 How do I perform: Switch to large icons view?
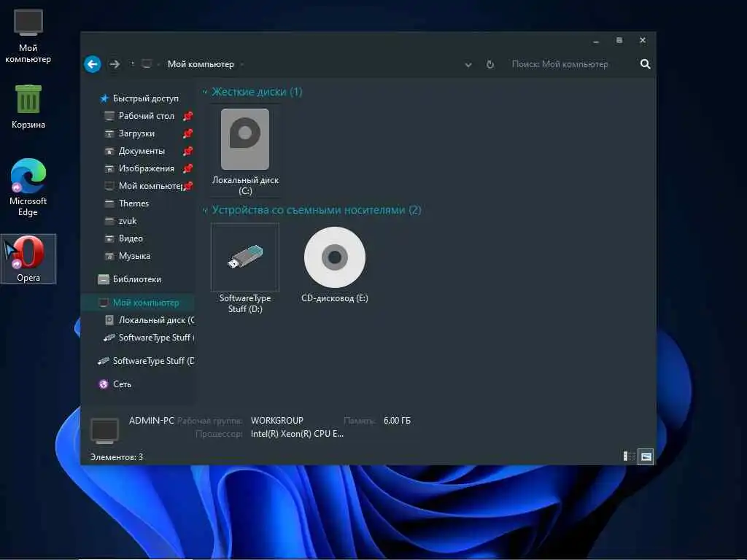point(646,456)
